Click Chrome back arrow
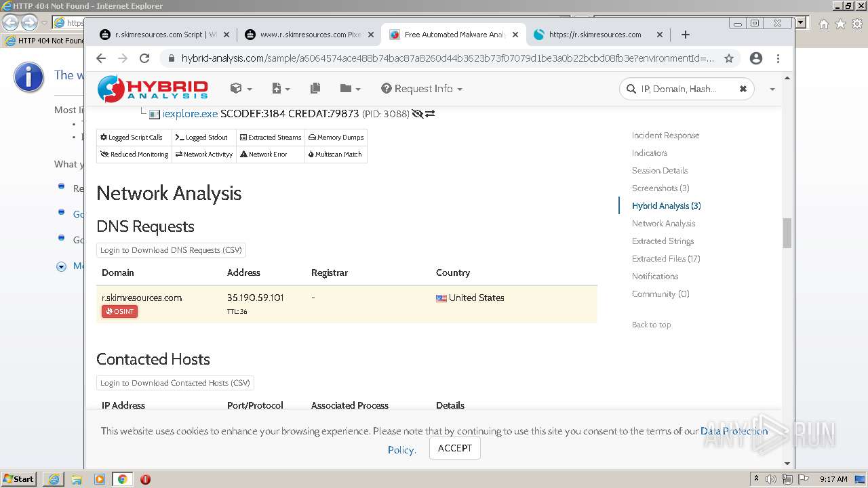This screenshot has width=868, height=488. tap(101, 58)
